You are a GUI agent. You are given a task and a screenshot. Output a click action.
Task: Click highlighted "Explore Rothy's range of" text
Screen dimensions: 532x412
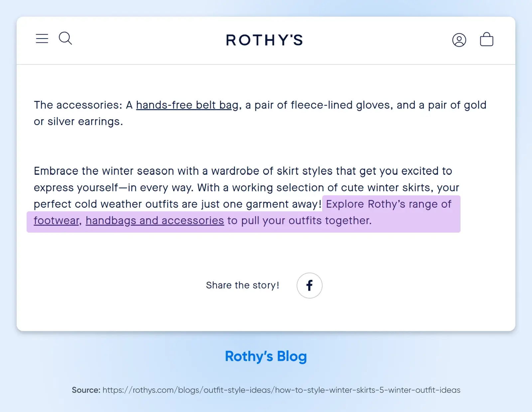coord(388,204)
